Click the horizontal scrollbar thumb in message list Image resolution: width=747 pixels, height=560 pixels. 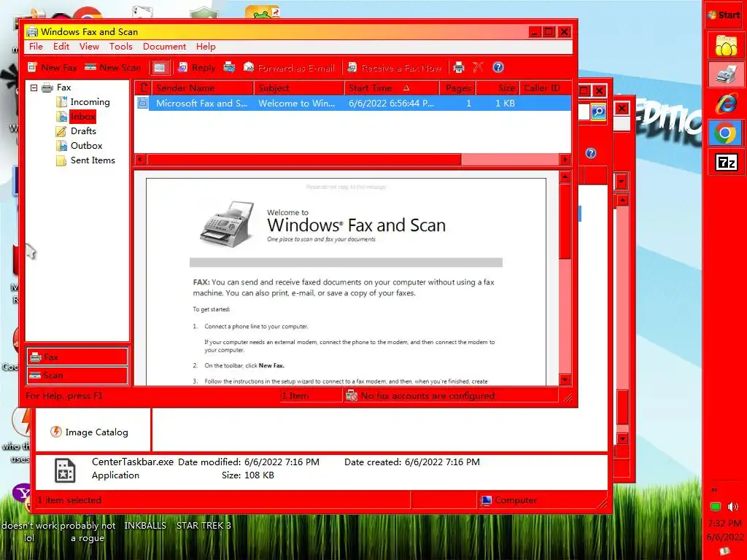(304, 160)
